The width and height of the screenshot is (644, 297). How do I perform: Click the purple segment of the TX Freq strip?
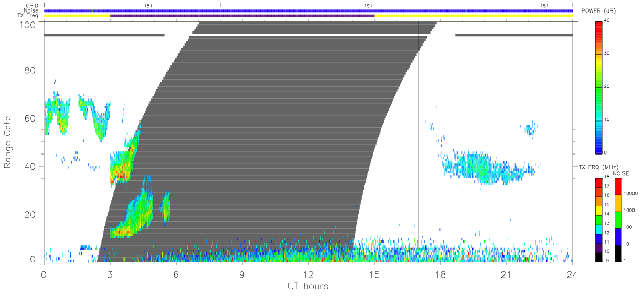tap(242, 16)
